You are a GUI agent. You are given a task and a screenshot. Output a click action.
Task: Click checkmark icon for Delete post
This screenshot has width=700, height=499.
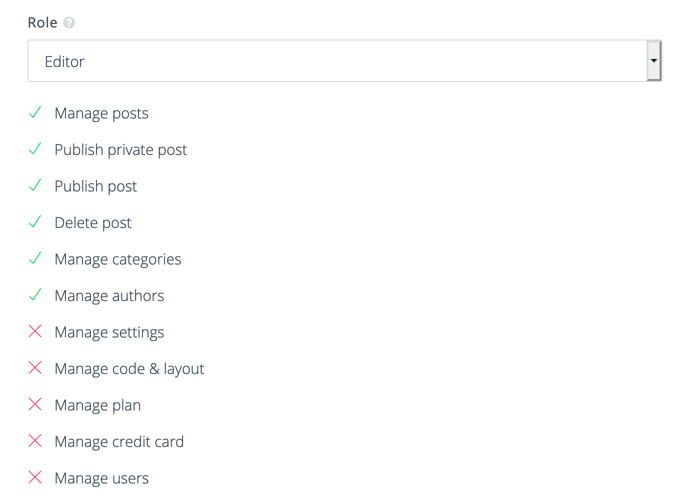[x=35, y=222]
